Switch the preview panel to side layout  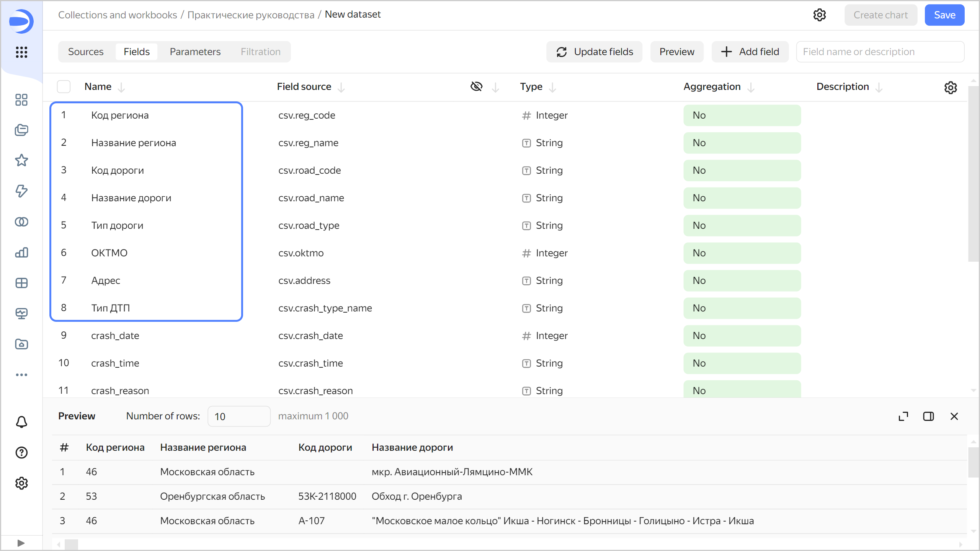pos(928,416)
